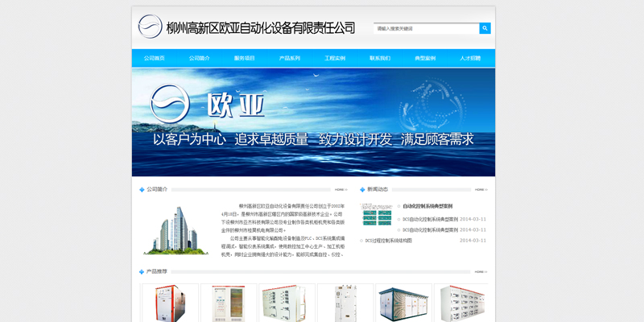The width and height of the screenshot is (644, 322).
Task: Open the first product thumbnail with red cabinet
Action: (170, 303)
